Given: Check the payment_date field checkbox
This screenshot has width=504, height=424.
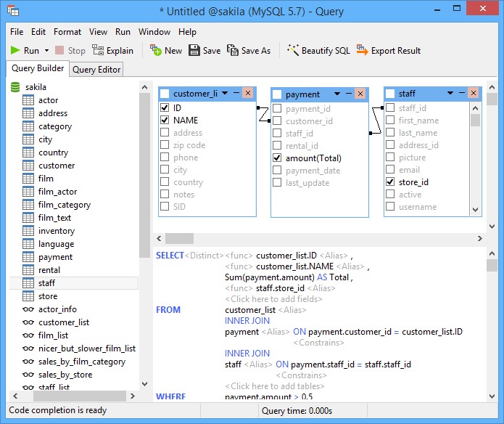Looking at the screenshot, I should pyautogui.click(x=277, y=171).
